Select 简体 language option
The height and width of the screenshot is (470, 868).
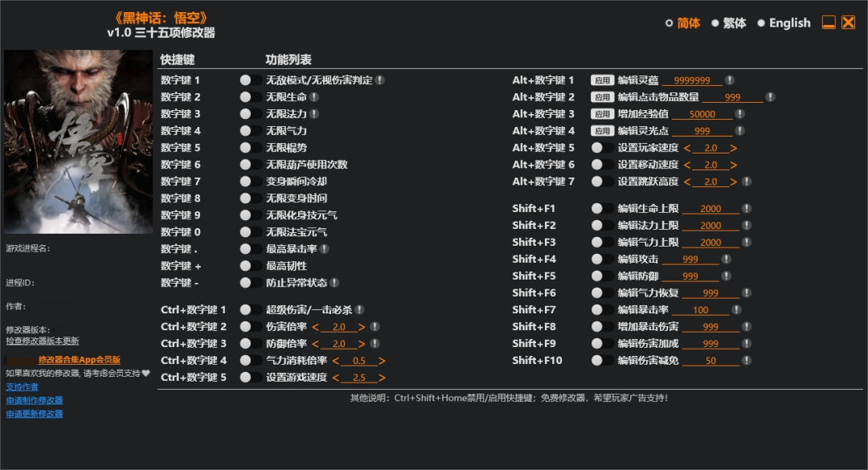tap(682, 22)
